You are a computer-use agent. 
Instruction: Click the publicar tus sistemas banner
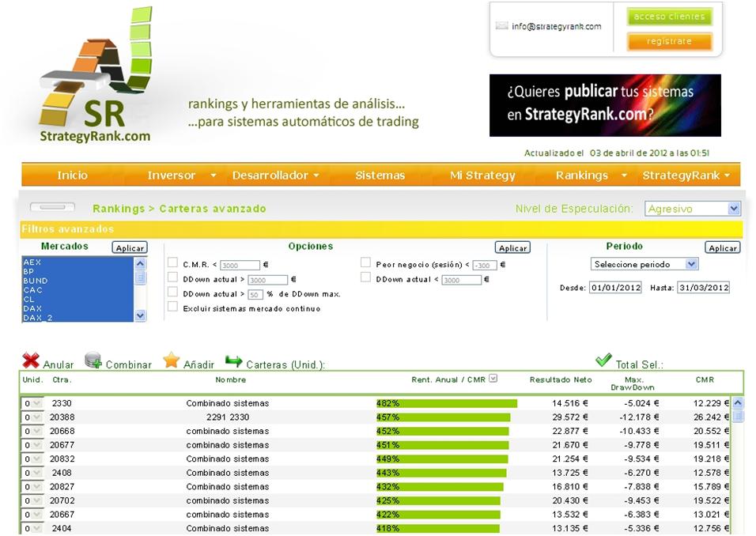[605, 105]
